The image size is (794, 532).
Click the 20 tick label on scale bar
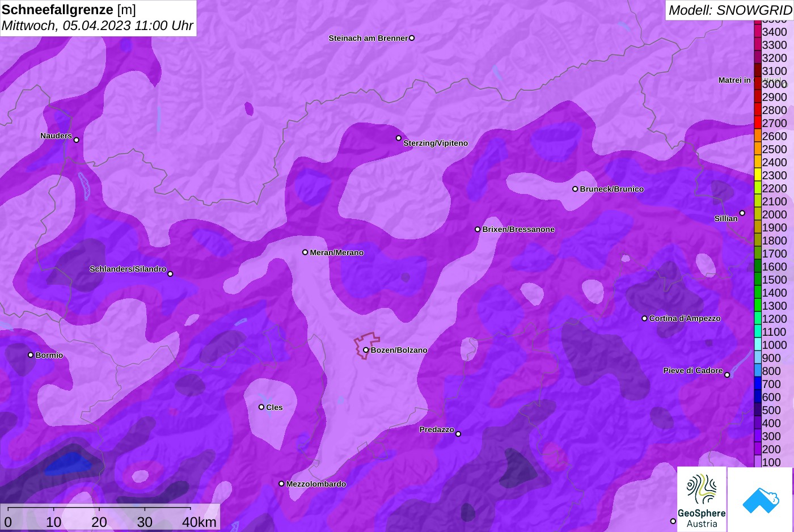(x=99, y=522)
